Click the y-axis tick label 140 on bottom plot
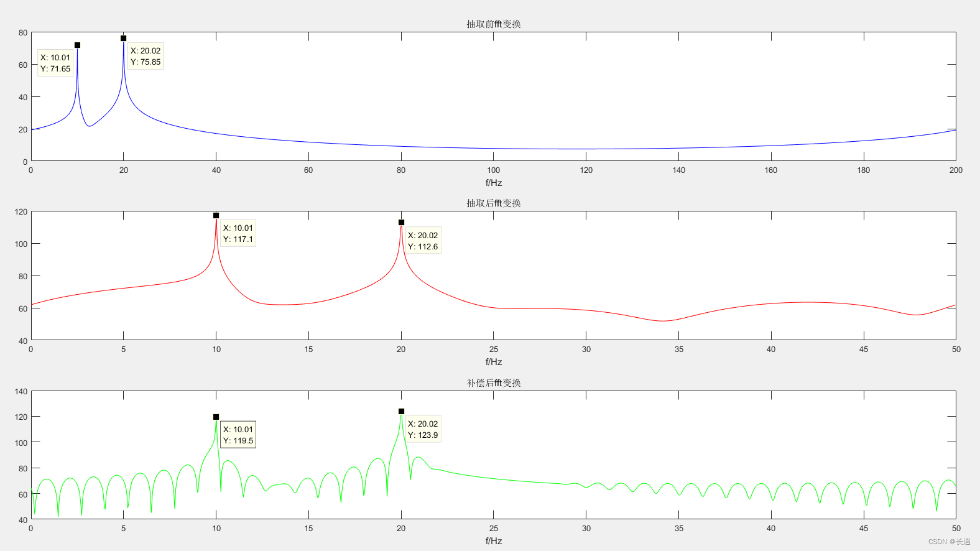Viewport: 980px width, 551px height. pyautogui.click(x=21, y=391)
